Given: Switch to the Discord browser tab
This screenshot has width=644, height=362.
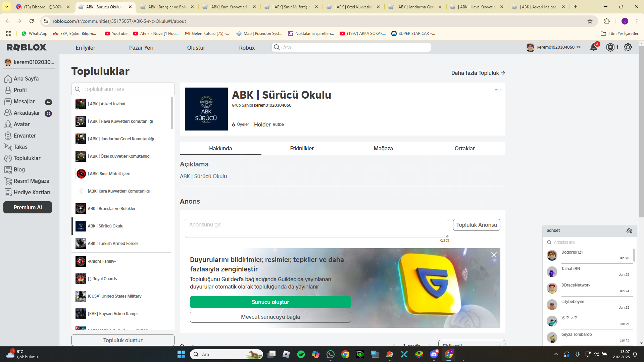Looking at the screenshot, I should [x=43, y=7].
